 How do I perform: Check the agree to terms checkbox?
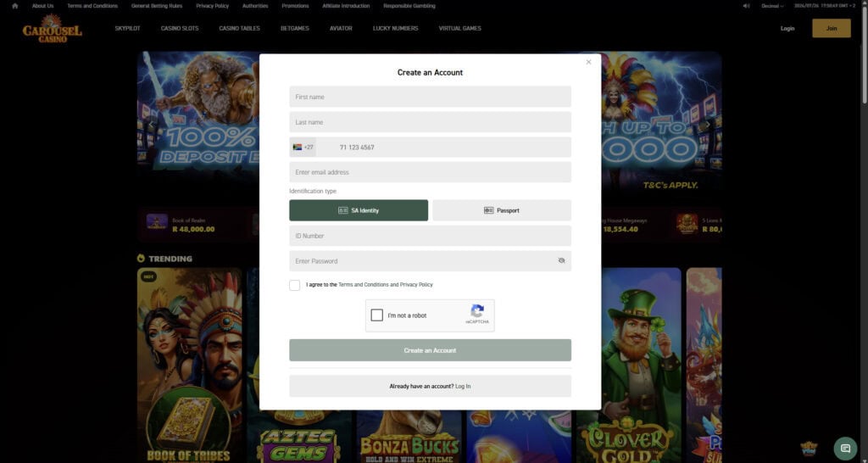(x=294, y=285)
